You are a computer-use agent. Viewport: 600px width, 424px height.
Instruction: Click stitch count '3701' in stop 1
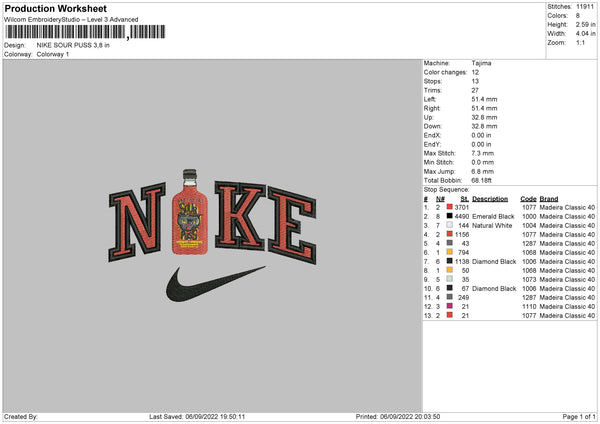462,207
